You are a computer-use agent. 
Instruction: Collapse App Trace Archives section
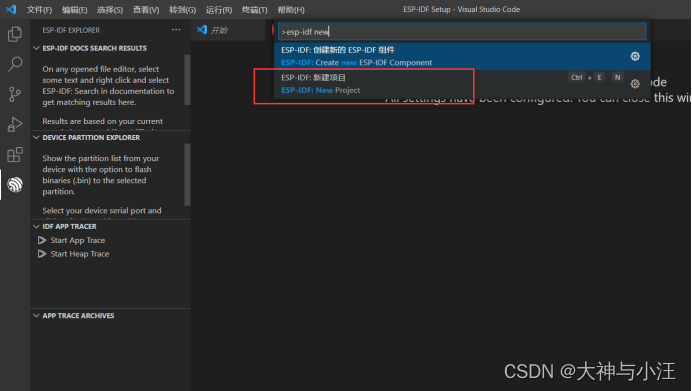point(36,316)
